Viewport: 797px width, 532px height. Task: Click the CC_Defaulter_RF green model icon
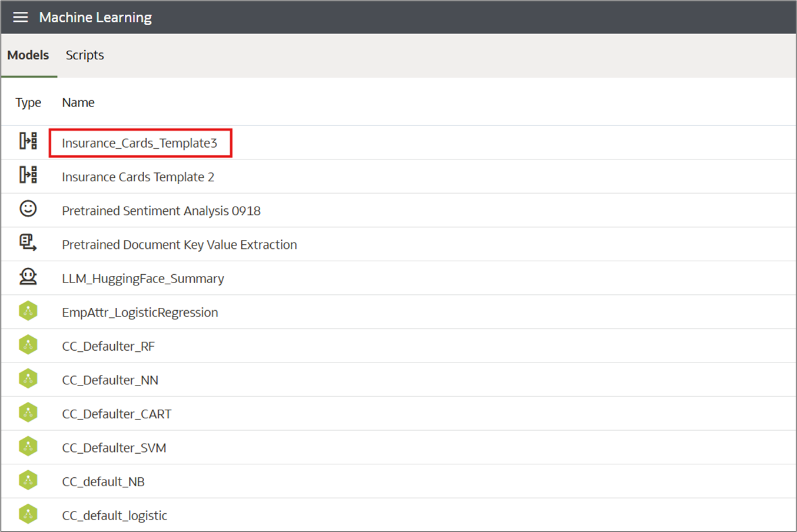[28, 345]
